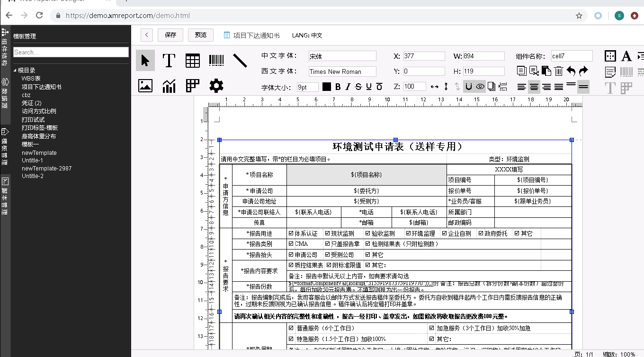This screenshot has width=644, height=357.
Task: Click the horizontal stretch arrows icon
Action: [x=434, y=87]
